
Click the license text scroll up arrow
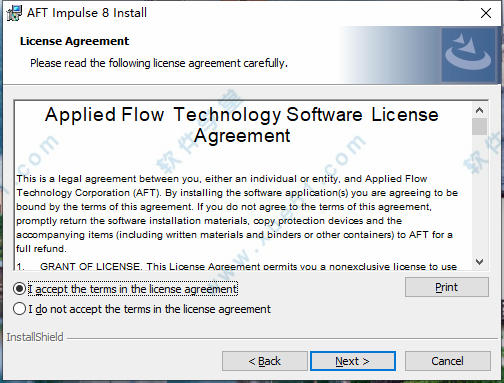click(x=479, y=110)
